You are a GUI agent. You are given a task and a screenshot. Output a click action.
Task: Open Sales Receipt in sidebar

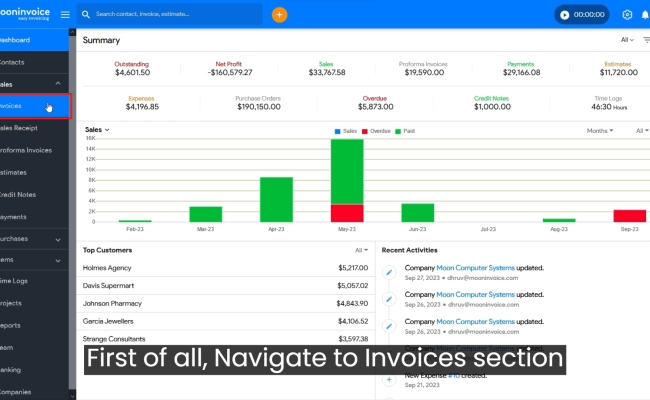tap(34, 128)
